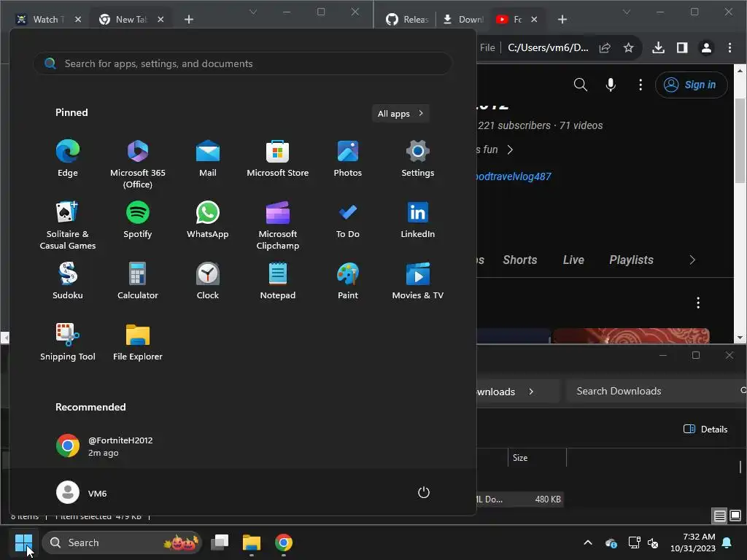The image size is (747, 560).
Task: Open a new tab in left Chrome window
Action: tap(189, 20)
